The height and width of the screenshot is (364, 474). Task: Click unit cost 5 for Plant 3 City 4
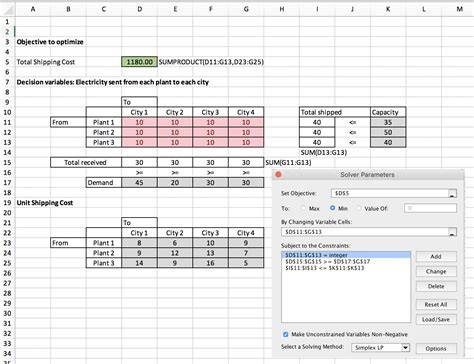pos(246,263)
